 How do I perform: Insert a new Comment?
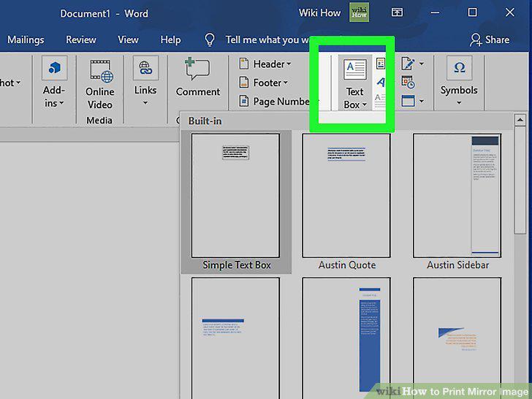click(197, 77)
